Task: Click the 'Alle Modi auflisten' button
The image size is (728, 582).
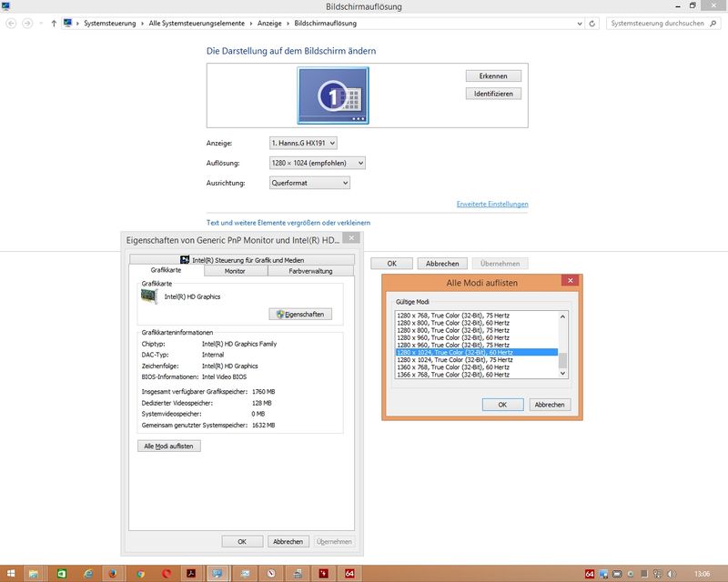Action: (169, 446)
